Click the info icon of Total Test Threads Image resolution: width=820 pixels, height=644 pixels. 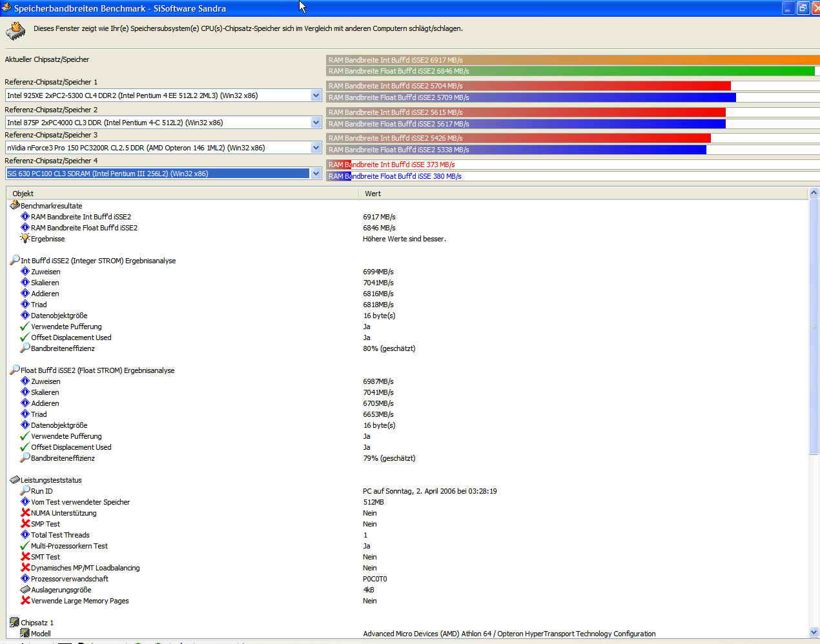tap(25, 534)
